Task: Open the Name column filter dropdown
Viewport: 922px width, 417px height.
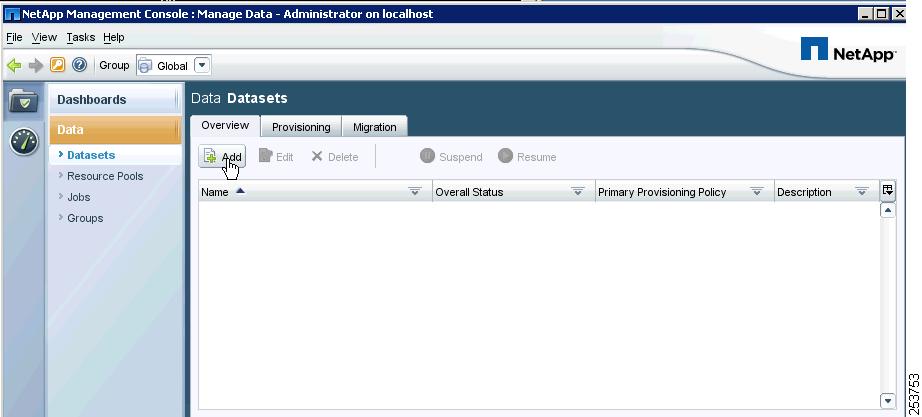Action: pyautogui.click(x=415, y=192)
